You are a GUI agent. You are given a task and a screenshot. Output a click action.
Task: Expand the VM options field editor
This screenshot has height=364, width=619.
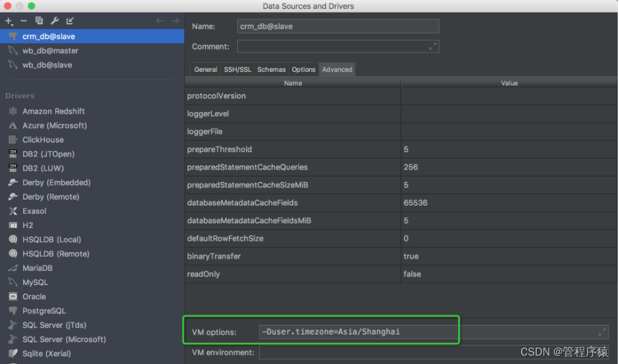pos(602,332)
